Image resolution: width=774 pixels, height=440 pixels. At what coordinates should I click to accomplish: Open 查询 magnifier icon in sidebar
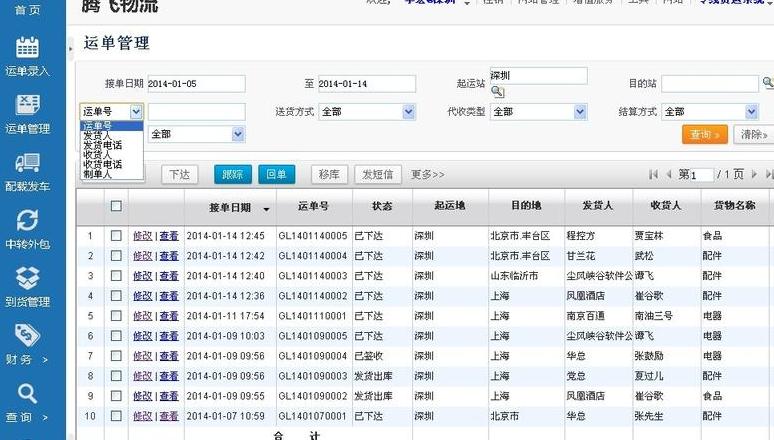(x=27, y=394)
